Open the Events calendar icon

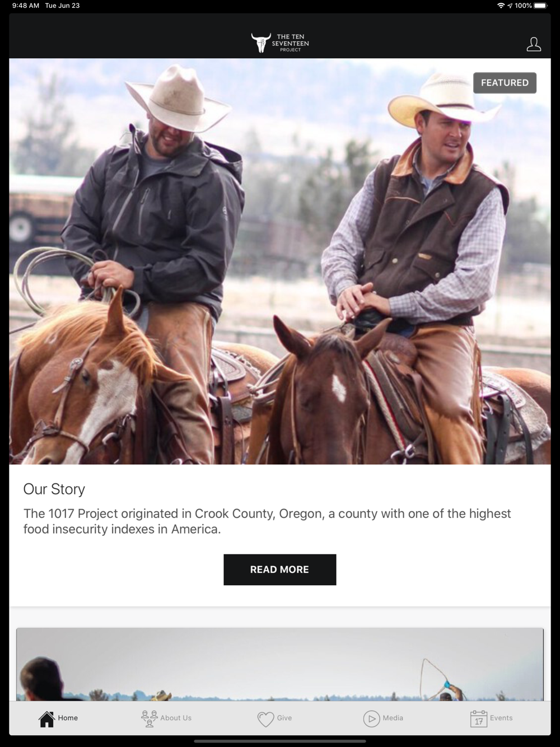pos(479,718)
